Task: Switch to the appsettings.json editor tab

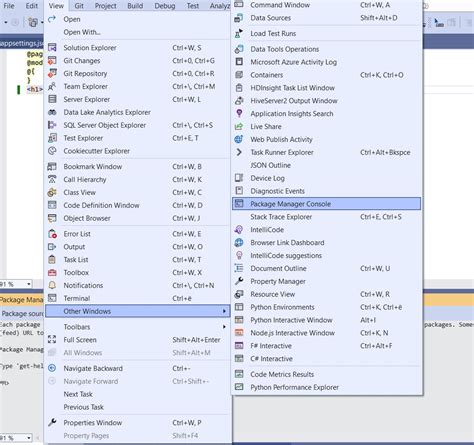Action: (22, 43)
